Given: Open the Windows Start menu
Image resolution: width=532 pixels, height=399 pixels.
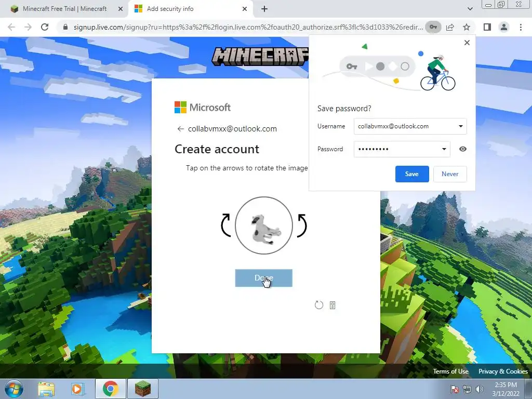Looking at the screenshot, I should coord(14,389).
